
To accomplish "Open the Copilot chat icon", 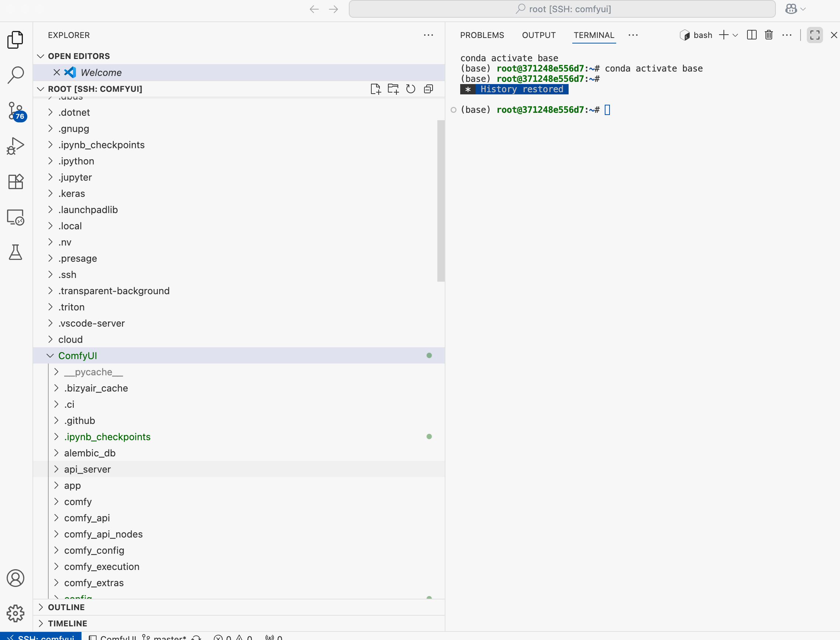I will pos(791,9).
